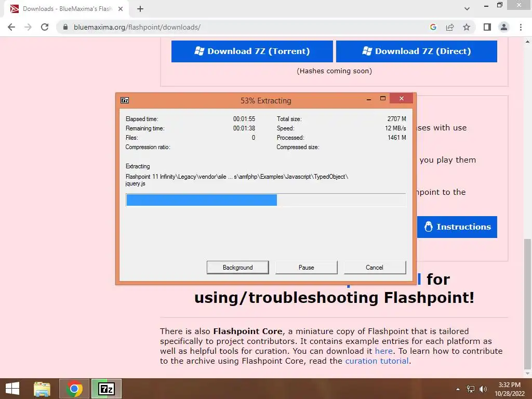This screenshot has height=399, width=532.
Task: Toggle the Chrome side panel icon
Action: tap(487, 27)
